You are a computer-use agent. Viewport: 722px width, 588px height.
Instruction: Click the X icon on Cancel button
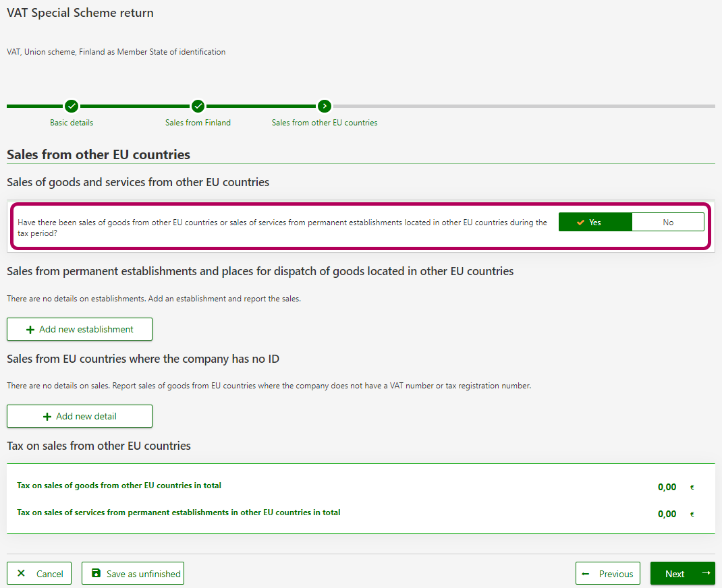21,573
